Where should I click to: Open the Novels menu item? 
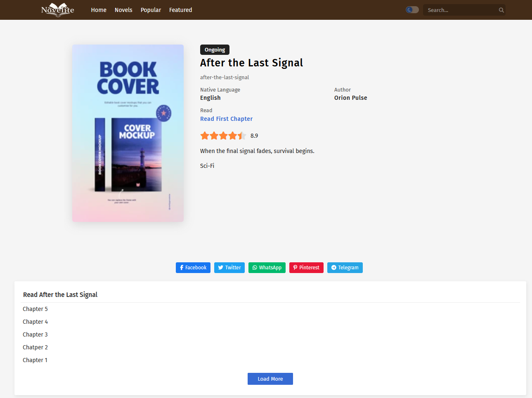coord(123,10)
